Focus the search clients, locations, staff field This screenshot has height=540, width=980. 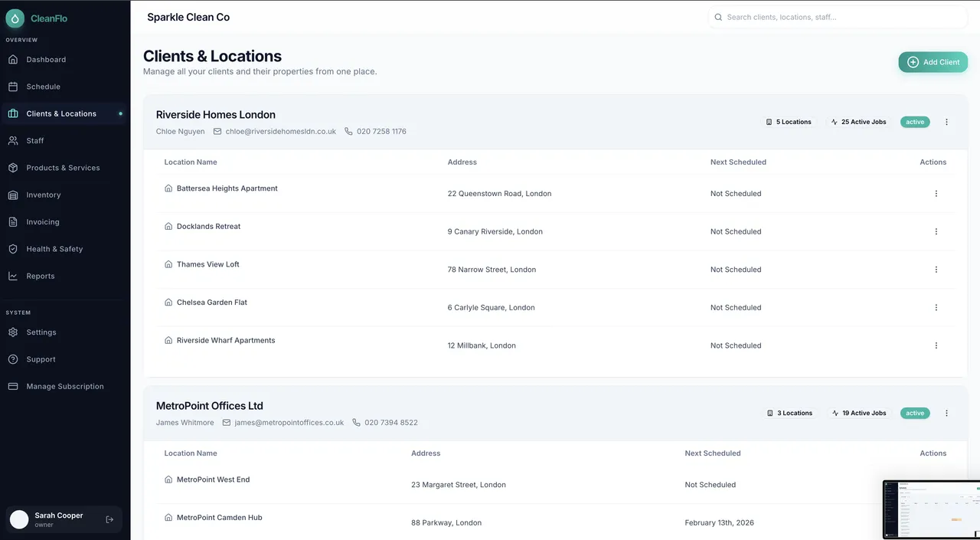(x=838, y=17)
